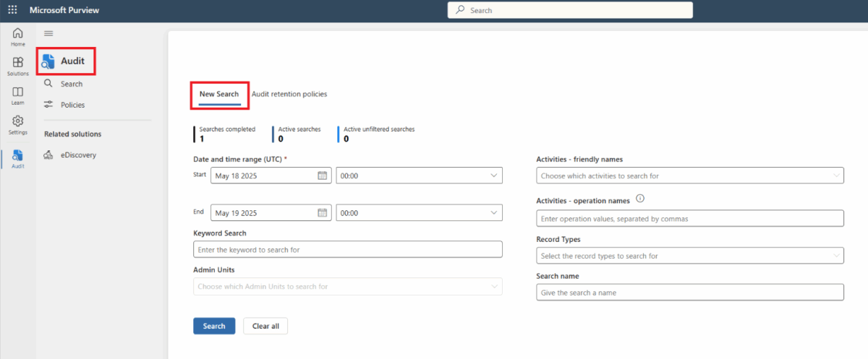Expand the End time 00:00 dropdown

click(494, 212)
